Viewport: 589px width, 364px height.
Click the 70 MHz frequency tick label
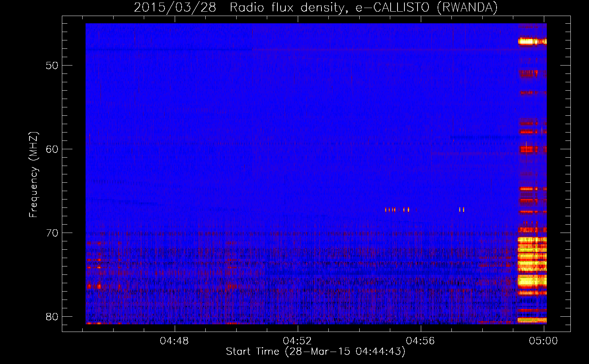click(x=52, y=233)
